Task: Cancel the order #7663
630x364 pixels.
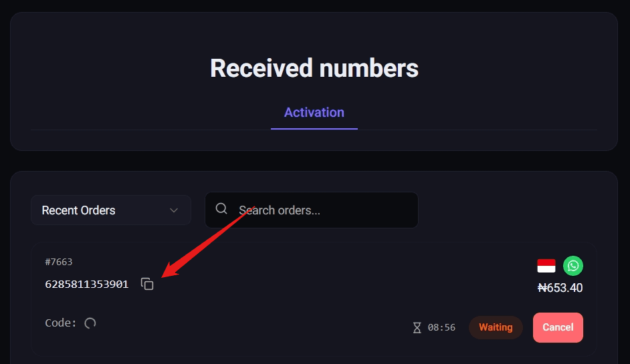Action: pos(558,327)
